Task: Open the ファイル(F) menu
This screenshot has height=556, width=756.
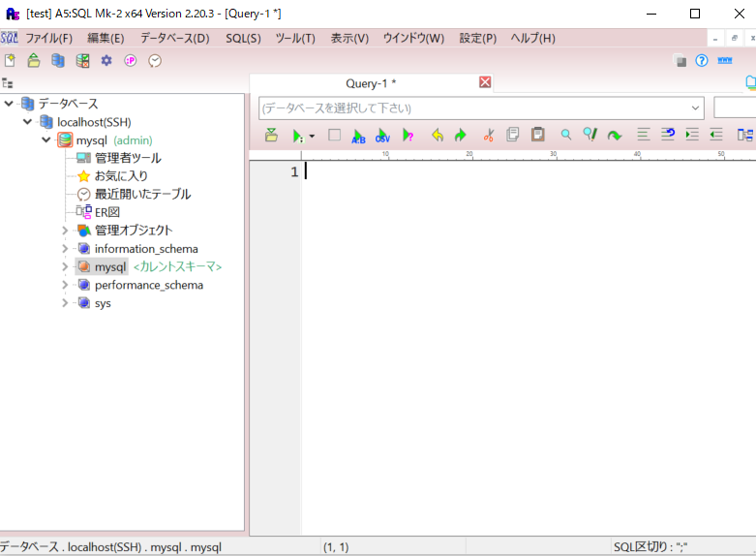Action: pyautogui.click(x=48, y=38)
